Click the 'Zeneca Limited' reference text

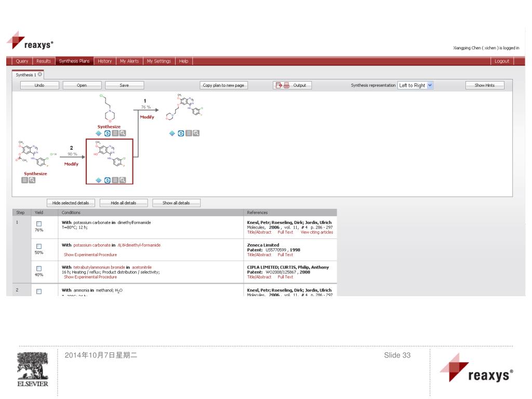tap(263, 245)
